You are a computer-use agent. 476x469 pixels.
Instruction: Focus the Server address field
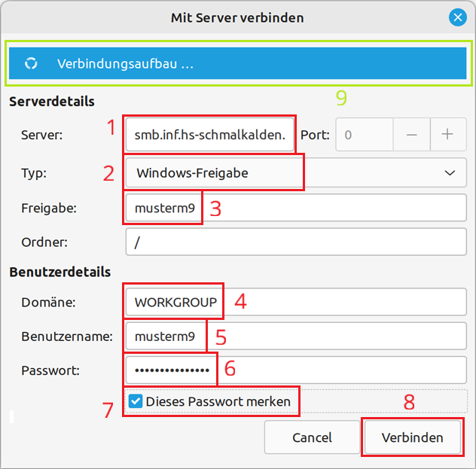click(210, 135)
